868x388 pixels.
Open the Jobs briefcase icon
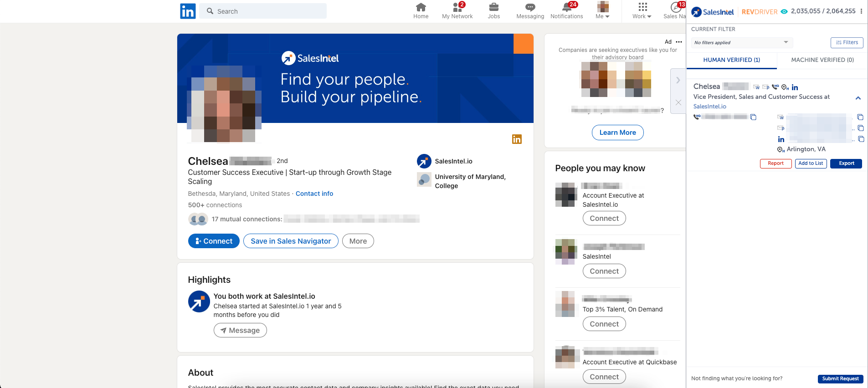click(494, 7)
